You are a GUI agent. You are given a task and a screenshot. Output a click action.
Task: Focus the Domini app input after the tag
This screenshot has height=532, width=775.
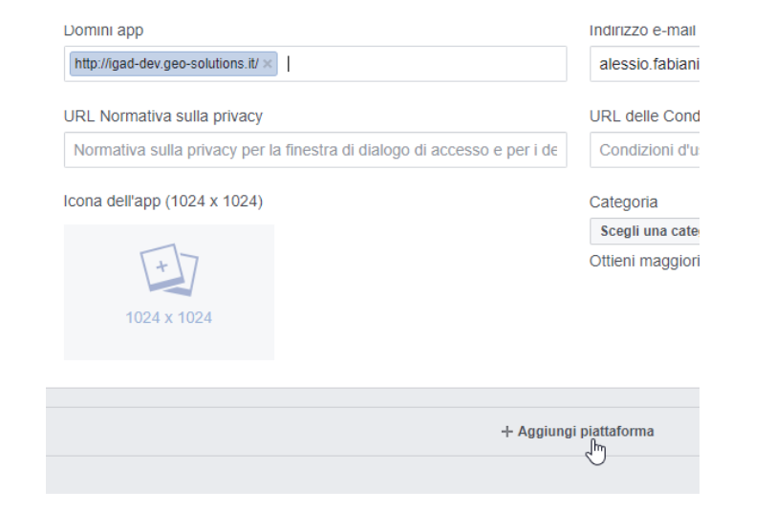click(x=425, y=64)
